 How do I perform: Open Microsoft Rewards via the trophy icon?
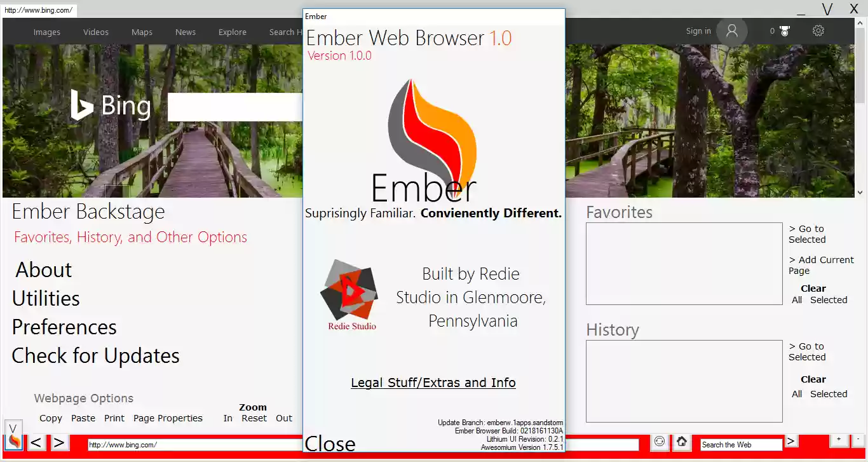click(x=785, y=30)
